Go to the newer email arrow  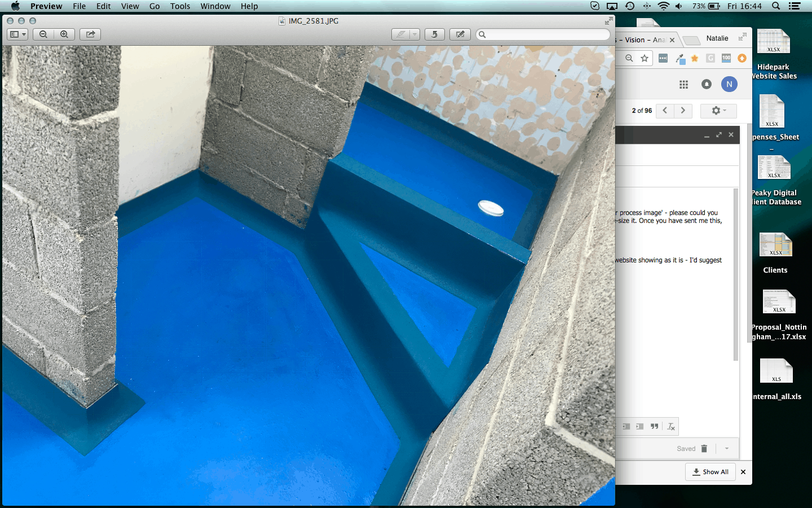click(x=665, y=111)
